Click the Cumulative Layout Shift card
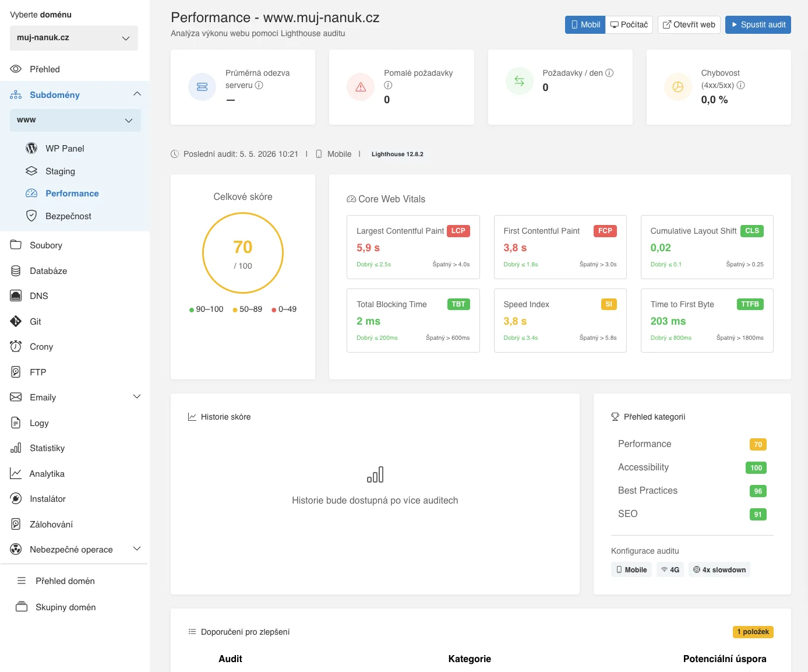This screenshot has height=672, width=808. (x=707, y=247)
